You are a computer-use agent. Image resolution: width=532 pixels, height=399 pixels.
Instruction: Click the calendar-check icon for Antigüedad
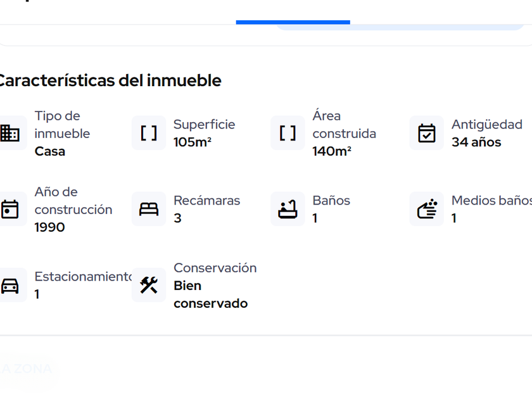[427, 133]
